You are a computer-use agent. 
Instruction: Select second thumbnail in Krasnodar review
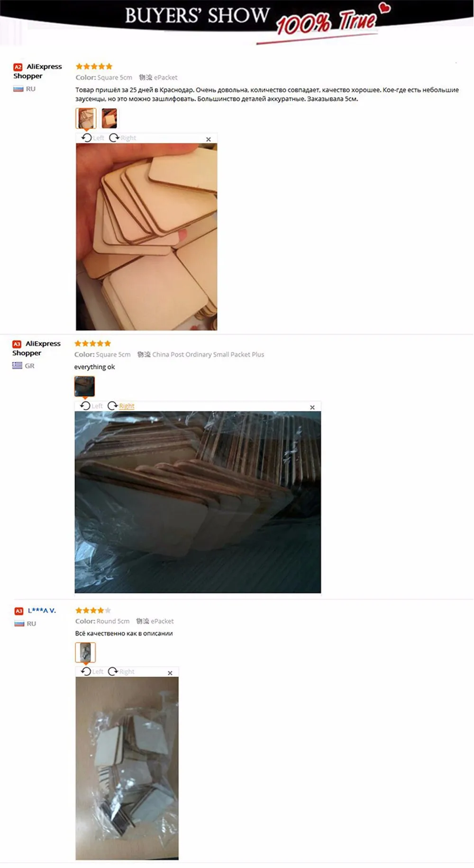(x=109, y=118)
